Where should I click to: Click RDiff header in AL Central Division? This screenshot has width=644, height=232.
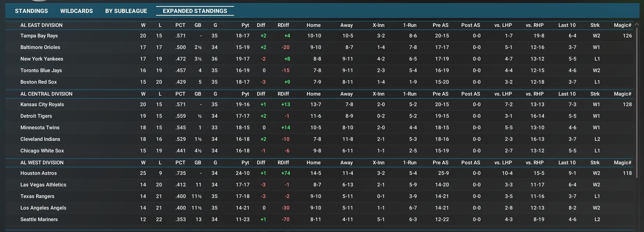tap(283, 94)
